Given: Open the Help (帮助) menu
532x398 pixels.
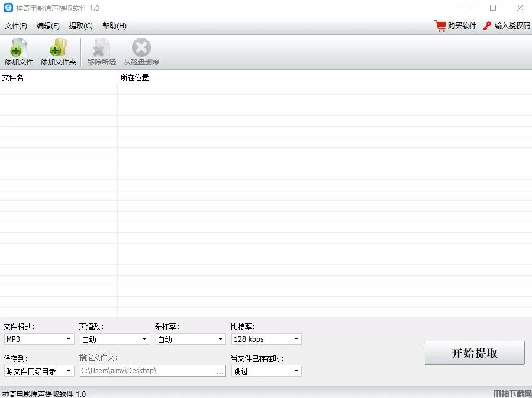Looking at the screenshot, I should [x=114, y=26].
